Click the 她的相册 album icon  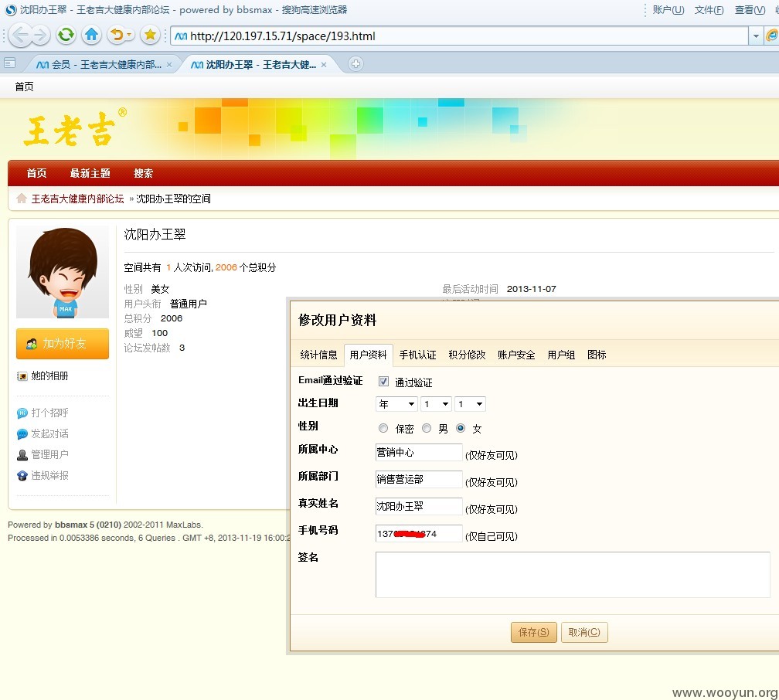point(22,376)
